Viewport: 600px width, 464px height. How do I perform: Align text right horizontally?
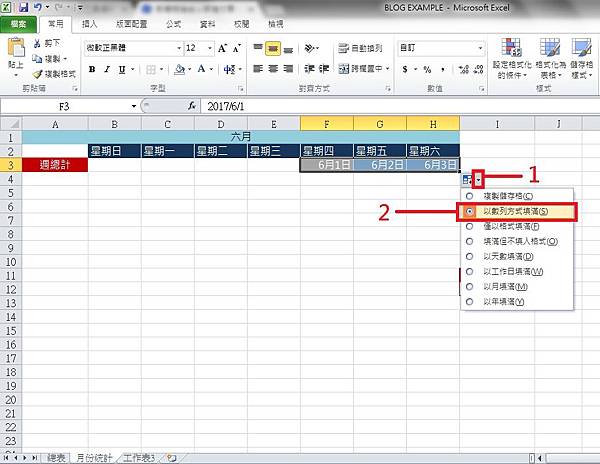tap(289, 69)
